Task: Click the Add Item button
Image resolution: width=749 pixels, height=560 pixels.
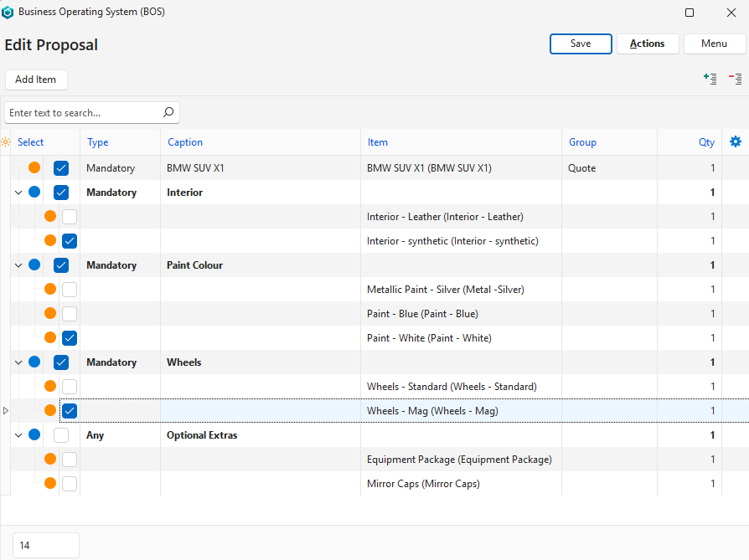Action: pyautogui.click(x=36, y=80)
